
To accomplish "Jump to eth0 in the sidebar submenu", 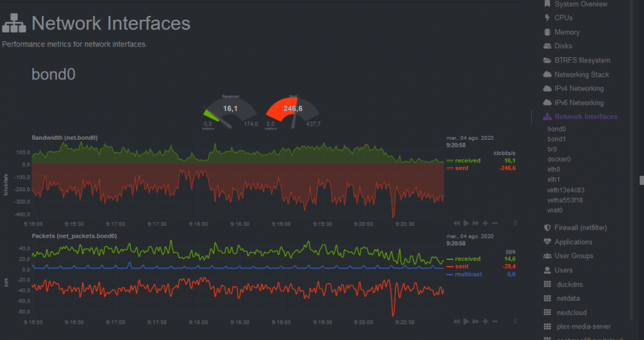I will [554, 169].
